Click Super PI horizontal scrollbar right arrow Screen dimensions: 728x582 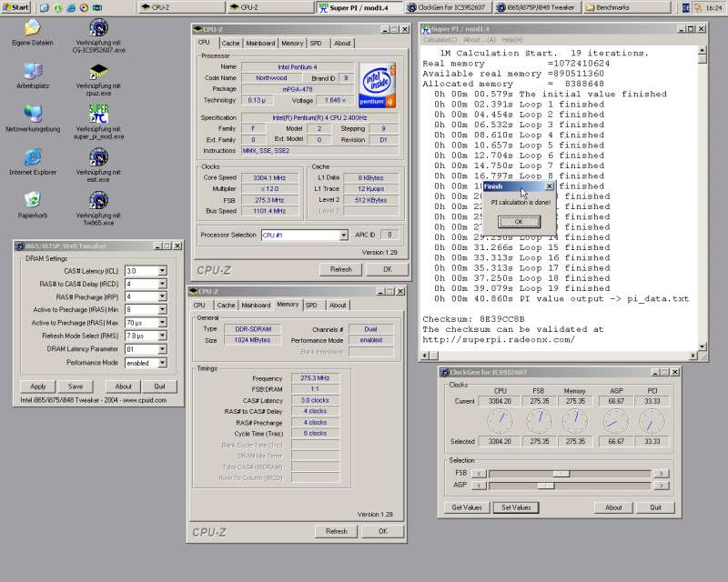[693, 356]
